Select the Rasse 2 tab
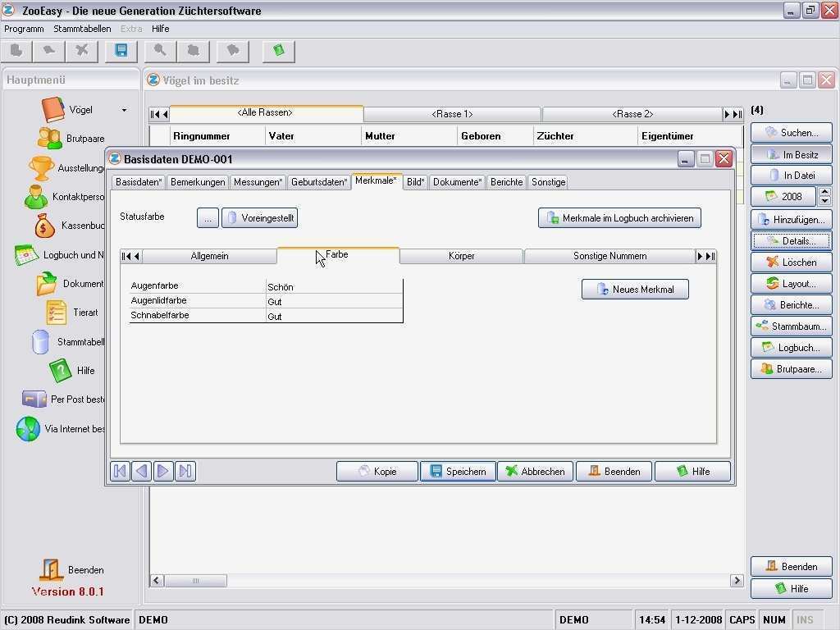 (632, 114)
